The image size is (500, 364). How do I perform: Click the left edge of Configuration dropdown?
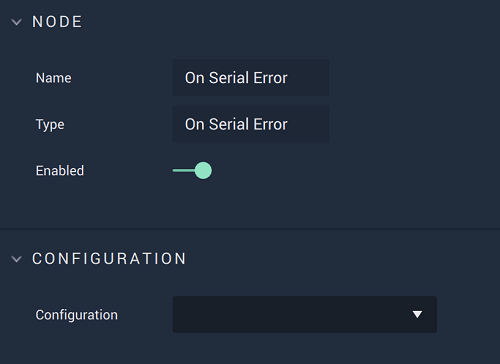click(x=176, y=314)
